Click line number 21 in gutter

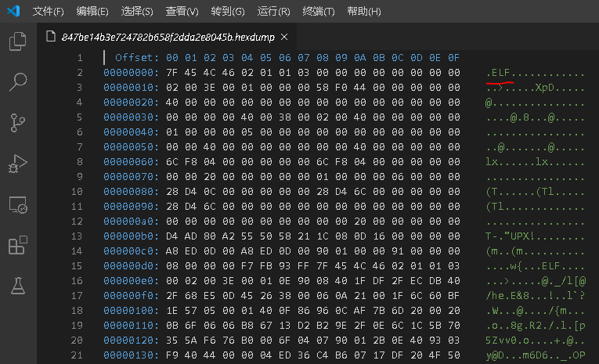[x=77, y=355]
